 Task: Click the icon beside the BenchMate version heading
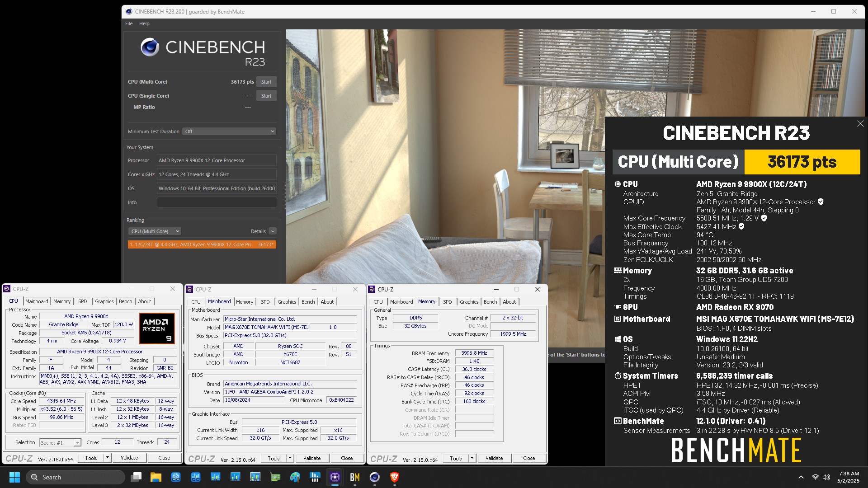(x=618, y=421)
